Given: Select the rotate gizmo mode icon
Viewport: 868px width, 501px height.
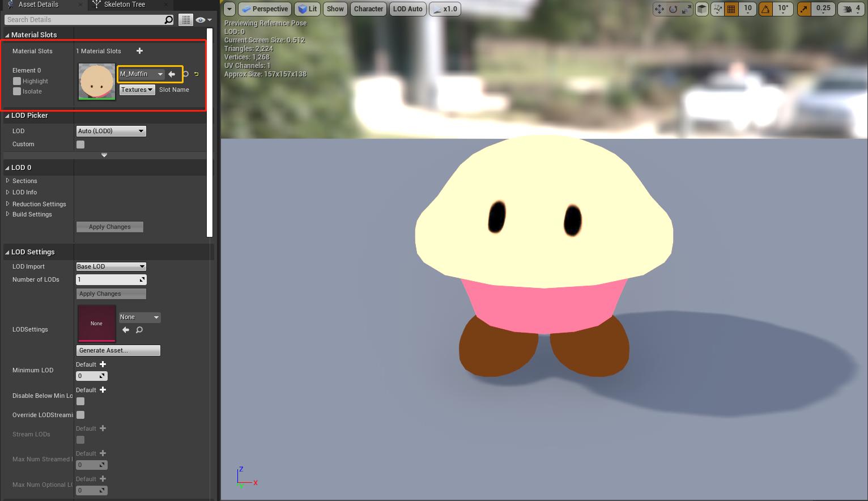Looking at the screenshot, I should coord(673,9).
